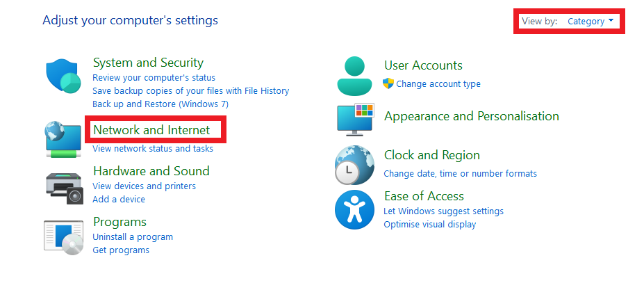644x306 pixels.
Task: Open Back up and Restore (Windows 7)
Action: tap(160, 104)
